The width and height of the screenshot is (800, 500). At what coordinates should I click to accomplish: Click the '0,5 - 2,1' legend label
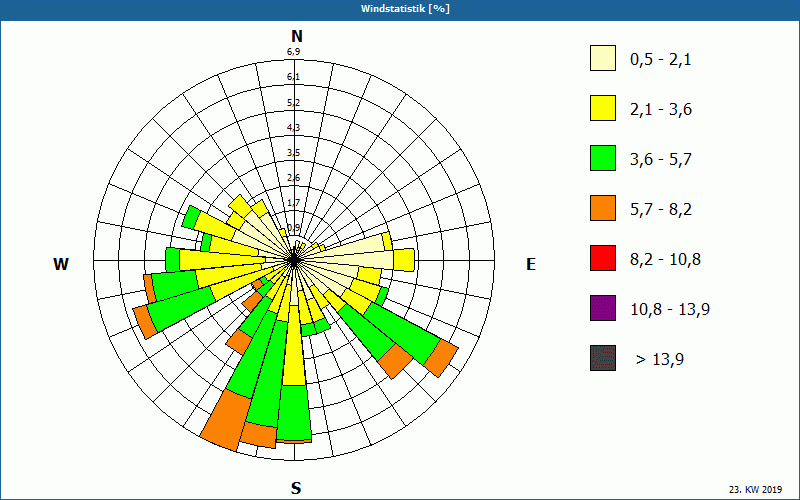point(661,60)
